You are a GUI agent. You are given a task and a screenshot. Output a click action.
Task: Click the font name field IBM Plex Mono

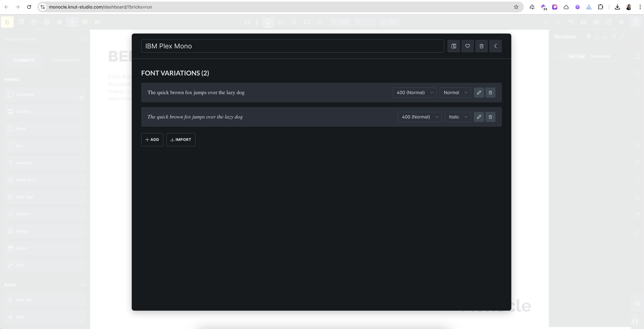(292, 46)
